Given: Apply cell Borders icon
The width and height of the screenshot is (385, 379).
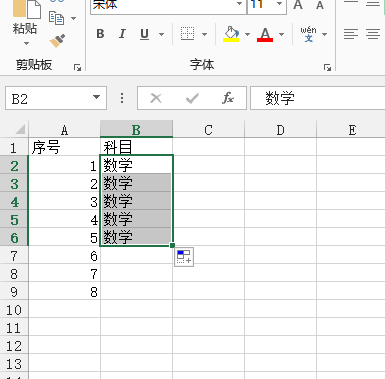Looking at the screenshot, I should click(187, 34).
